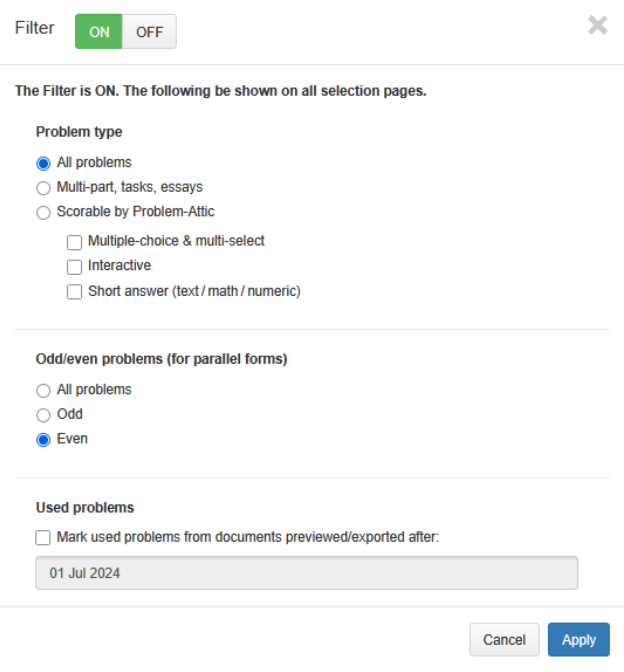
Task: Click the Cancel button
Action: (504, 639)
